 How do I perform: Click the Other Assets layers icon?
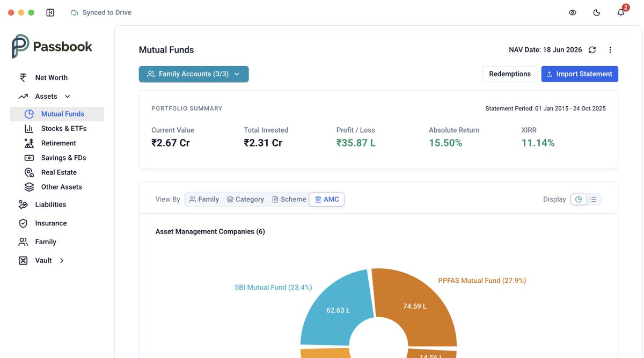pos(30,187)
